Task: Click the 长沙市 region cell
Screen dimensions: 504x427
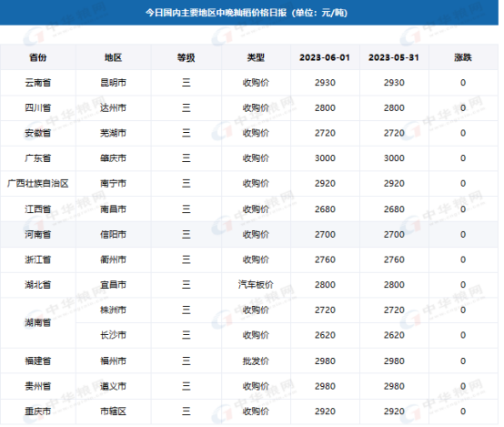Action: click(x=113, y=335)
